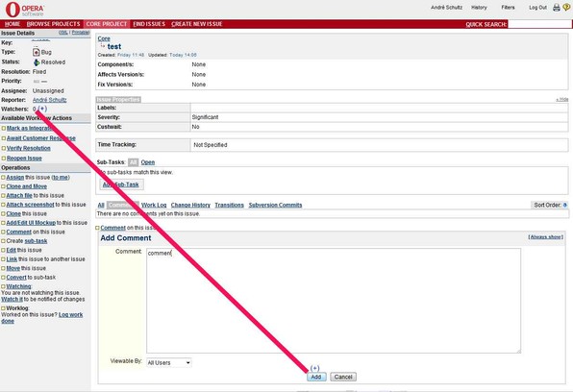
Task: Toggle the Sort Order arrow icon
Action: (565, 206)
